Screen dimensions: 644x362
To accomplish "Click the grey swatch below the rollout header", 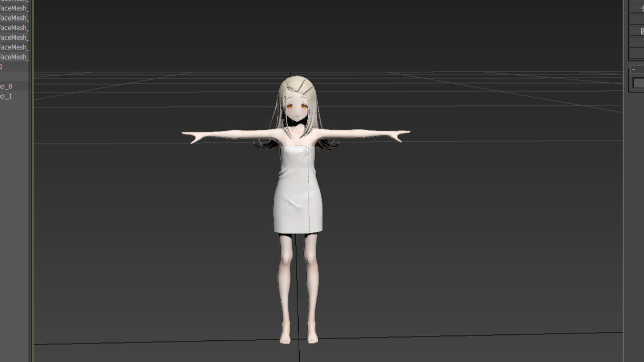I will pos(639,83).
